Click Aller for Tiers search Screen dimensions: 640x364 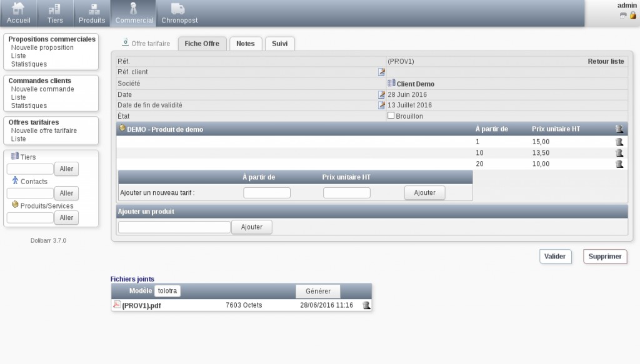(x=66, y=169)
